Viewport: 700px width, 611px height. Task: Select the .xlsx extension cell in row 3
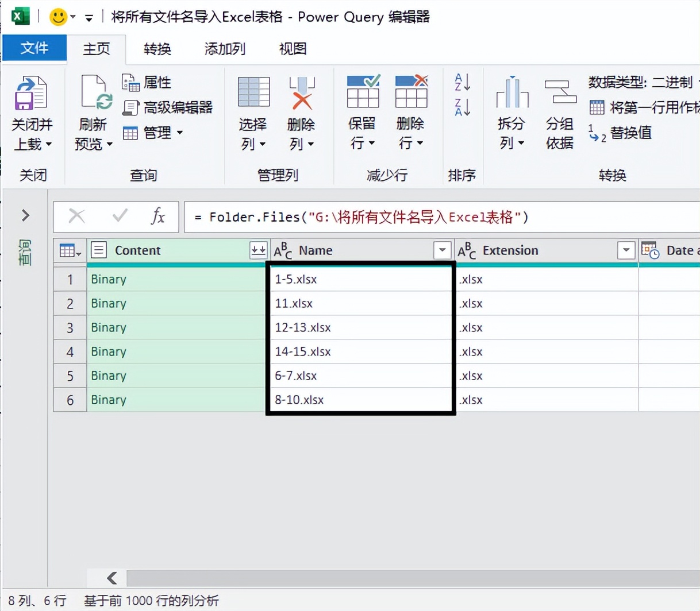click(x=547, y=327)
